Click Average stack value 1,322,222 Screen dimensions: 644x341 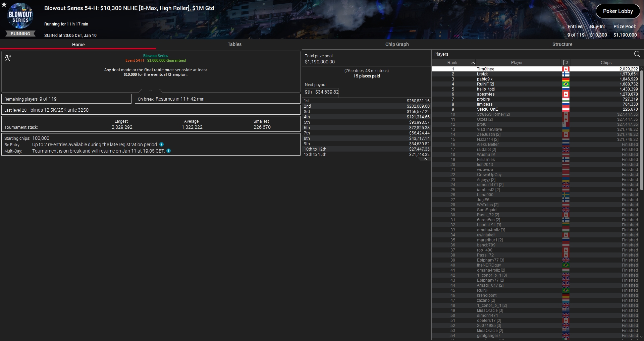pos(192,127)
